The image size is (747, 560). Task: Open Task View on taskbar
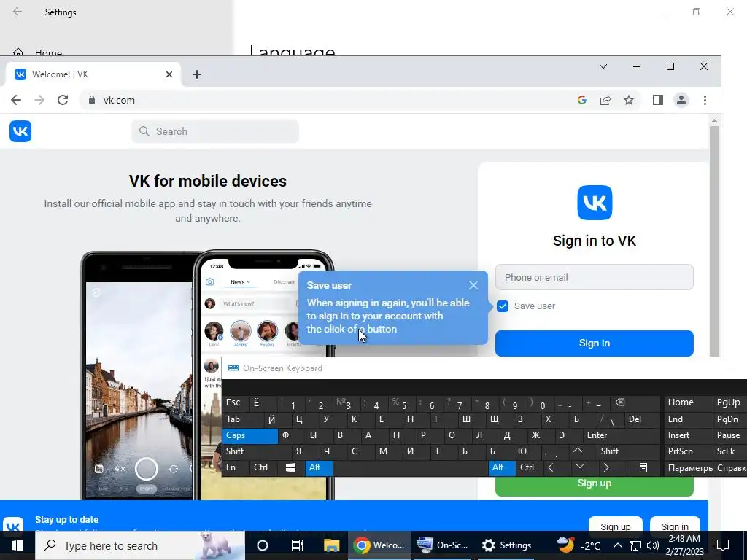point(298,545)
